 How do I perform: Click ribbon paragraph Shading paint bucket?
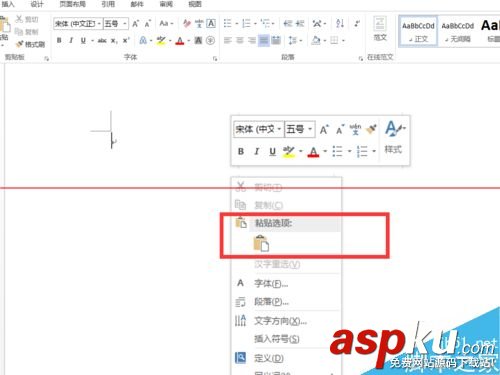(316, 41)
